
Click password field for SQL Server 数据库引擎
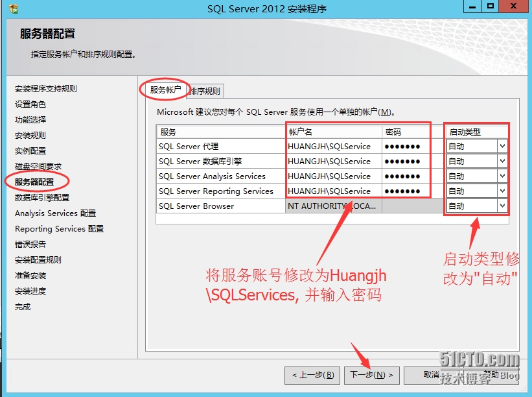point(413,162)
